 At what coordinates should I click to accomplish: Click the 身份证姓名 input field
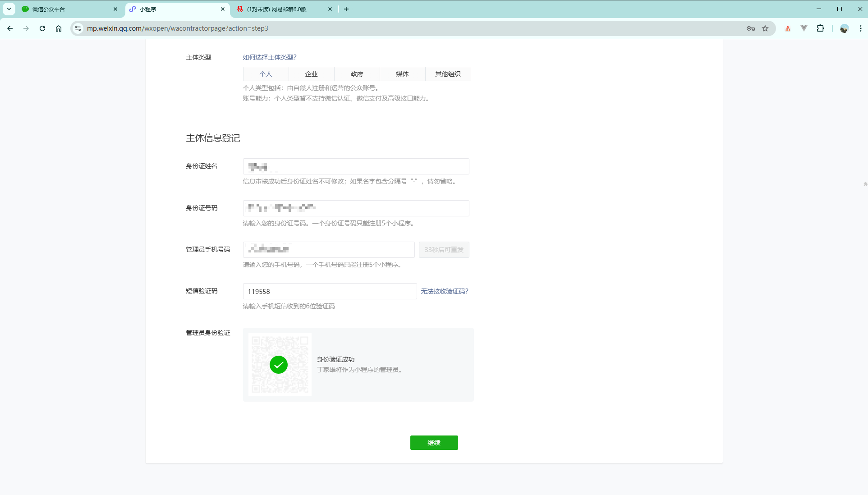pyautogui.click(x=356, y=166)
